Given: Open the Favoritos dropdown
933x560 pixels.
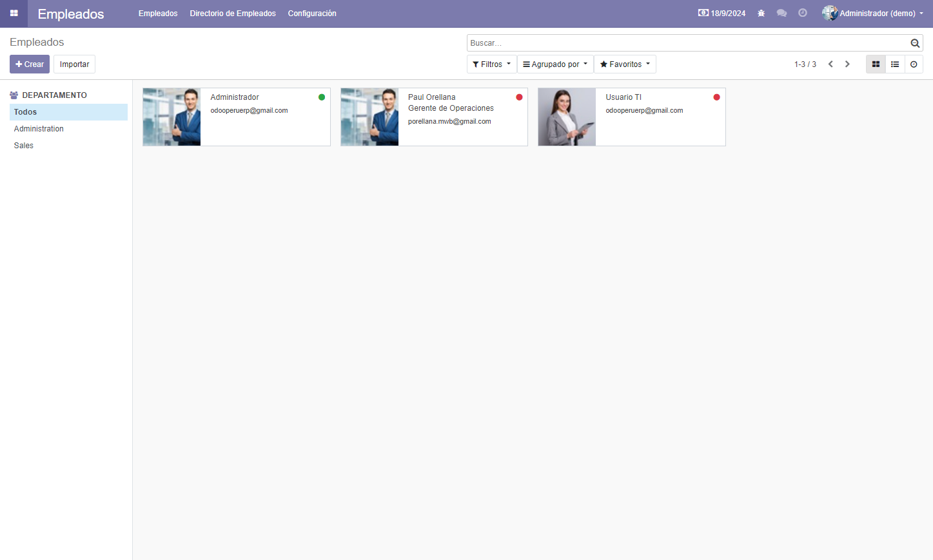Looking at the screenshot, I should click(625, 64).
